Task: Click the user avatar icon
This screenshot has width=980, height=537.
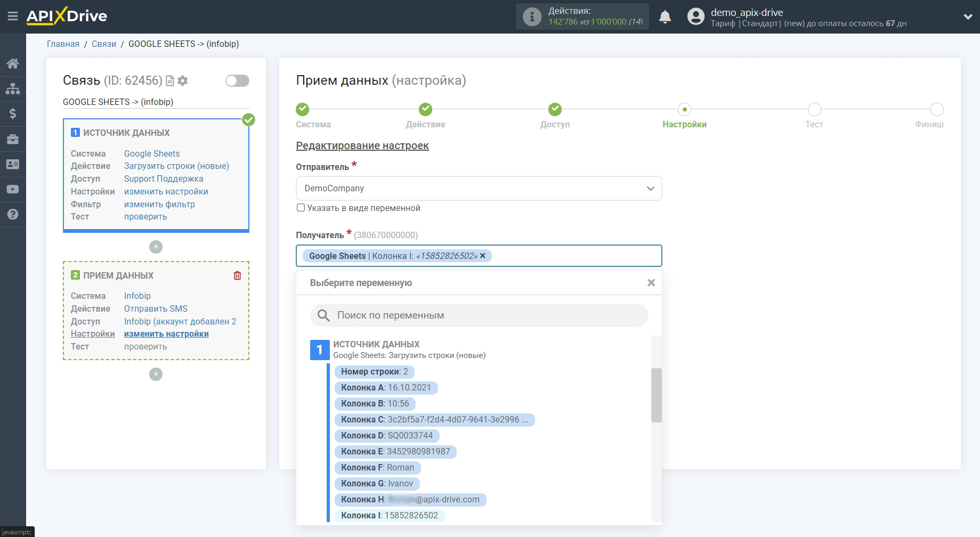Action: (x=695, y=17)
